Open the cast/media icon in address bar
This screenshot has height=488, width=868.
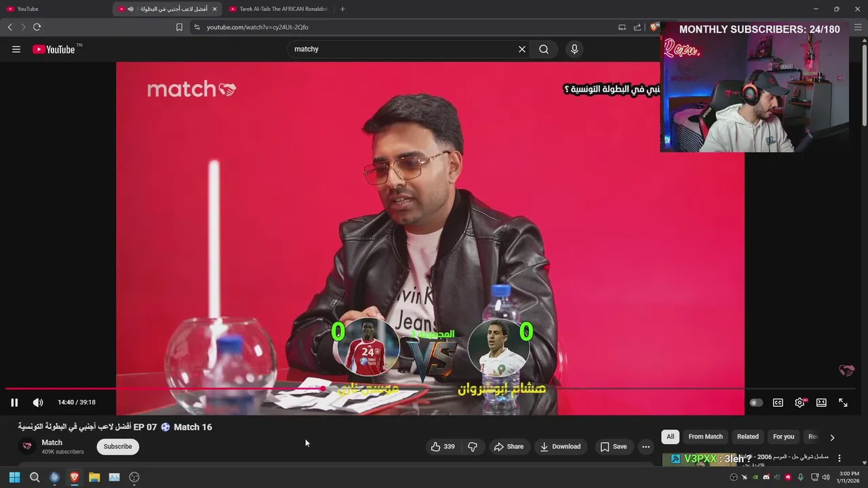point(622,27)
